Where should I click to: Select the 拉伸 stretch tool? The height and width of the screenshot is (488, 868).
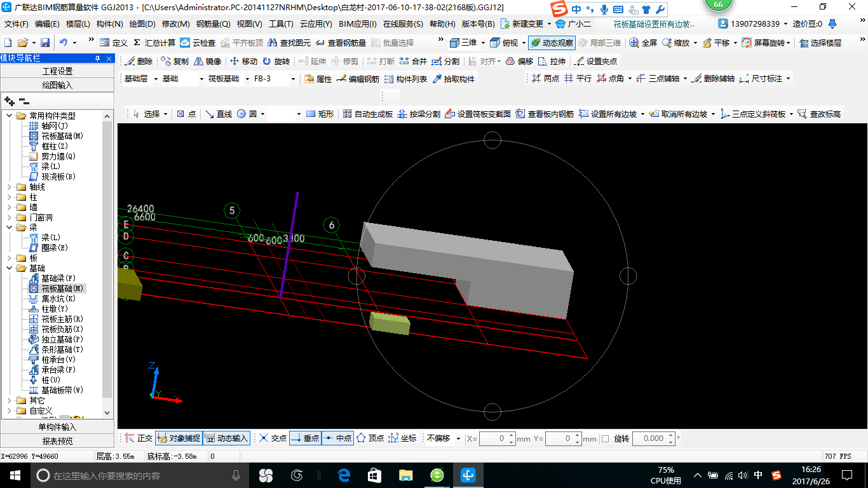pyautogui.click(x=552, y=61)
